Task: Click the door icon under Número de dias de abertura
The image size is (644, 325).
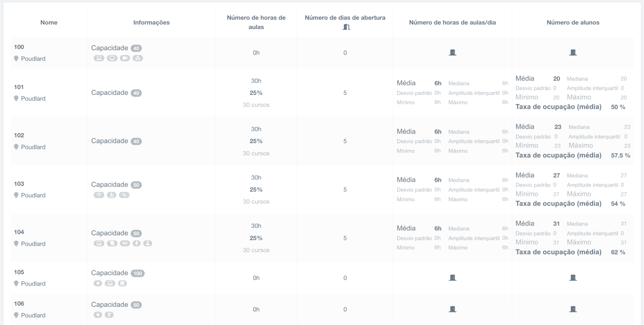Action: (346, 27)
